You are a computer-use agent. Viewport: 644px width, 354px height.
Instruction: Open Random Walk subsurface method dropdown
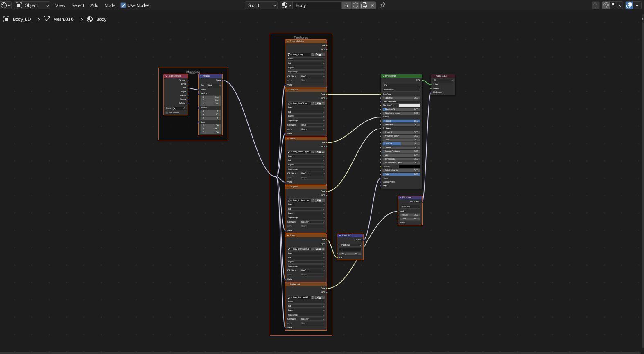click(x=401, y=90)
